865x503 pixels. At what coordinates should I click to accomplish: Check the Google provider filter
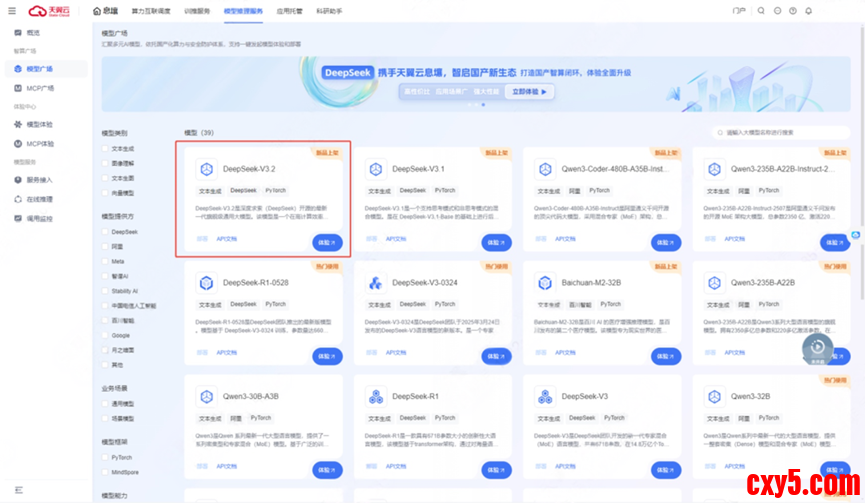pyautogui.click(x=105, y=335)
